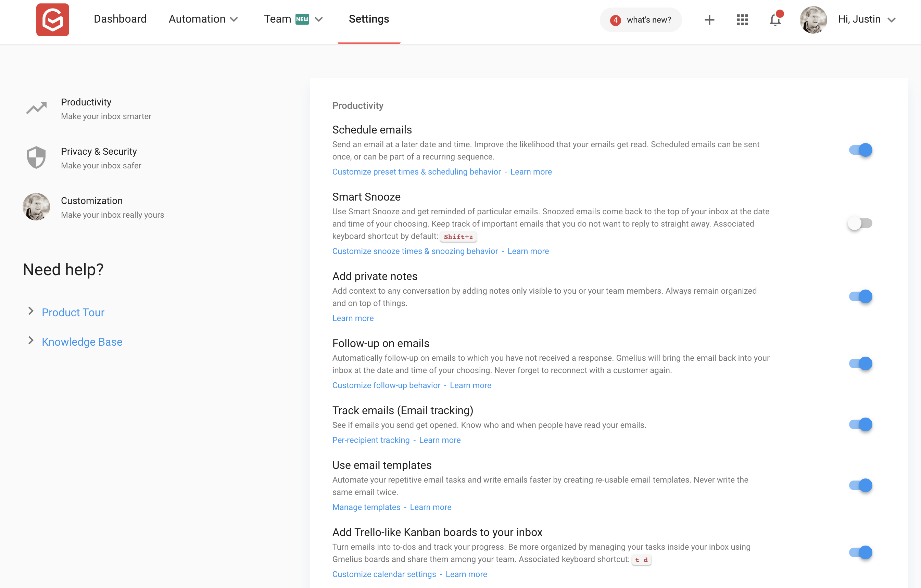Click the what's new? button
Viewport: 921px width, 588px height.
[641, 20]
